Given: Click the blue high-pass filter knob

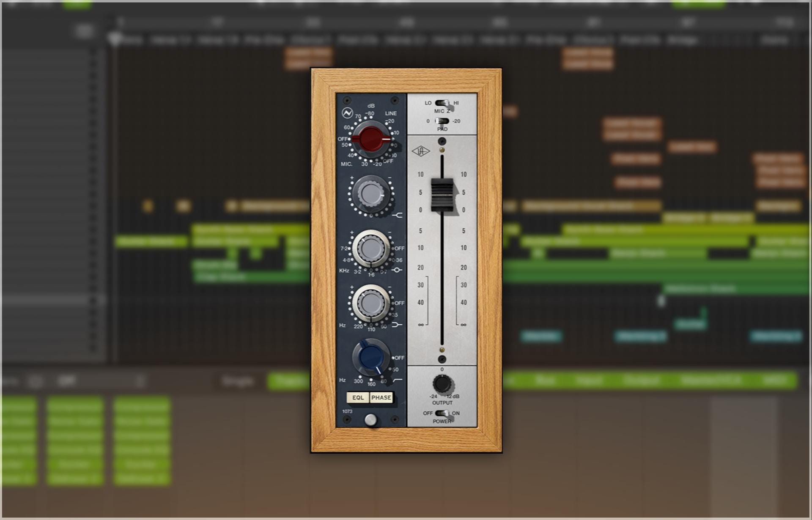Looking at the screenshot, I should (371, 358).
